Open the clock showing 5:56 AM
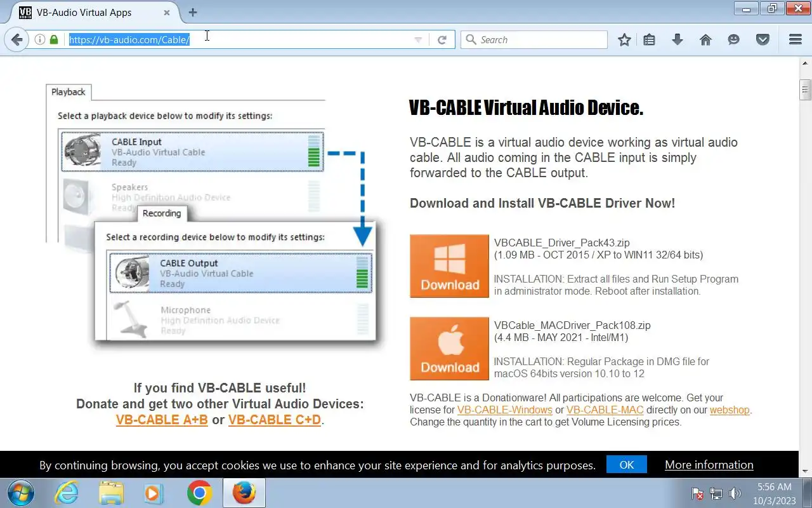Screen dimensions: 812x508 click(774, 493)
